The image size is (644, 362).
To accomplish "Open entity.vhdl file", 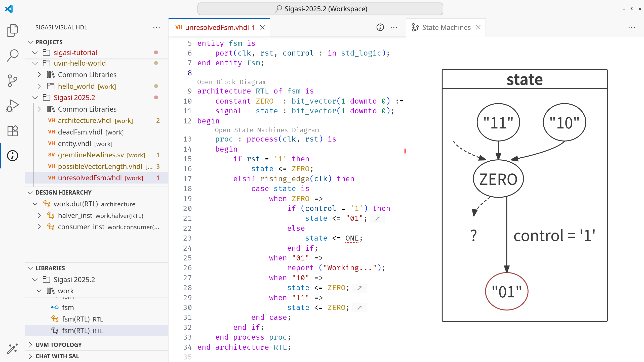I will click(x=97, y=144).
